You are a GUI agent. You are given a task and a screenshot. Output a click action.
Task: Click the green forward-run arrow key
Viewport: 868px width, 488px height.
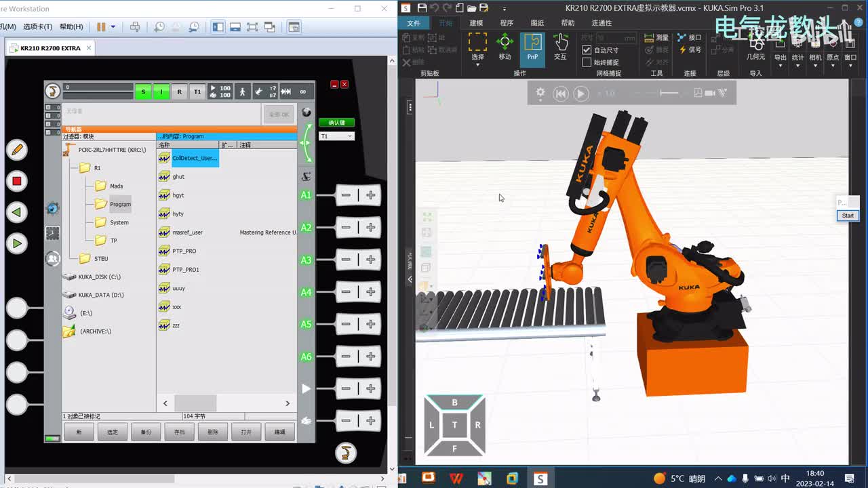[x=17, y=243]
